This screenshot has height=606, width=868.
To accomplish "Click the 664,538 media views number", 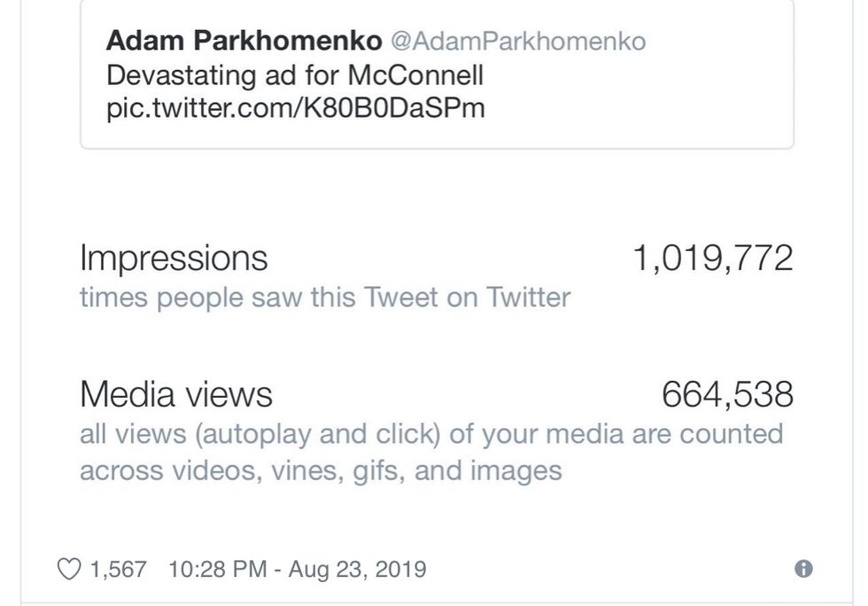I will point(727,394).
